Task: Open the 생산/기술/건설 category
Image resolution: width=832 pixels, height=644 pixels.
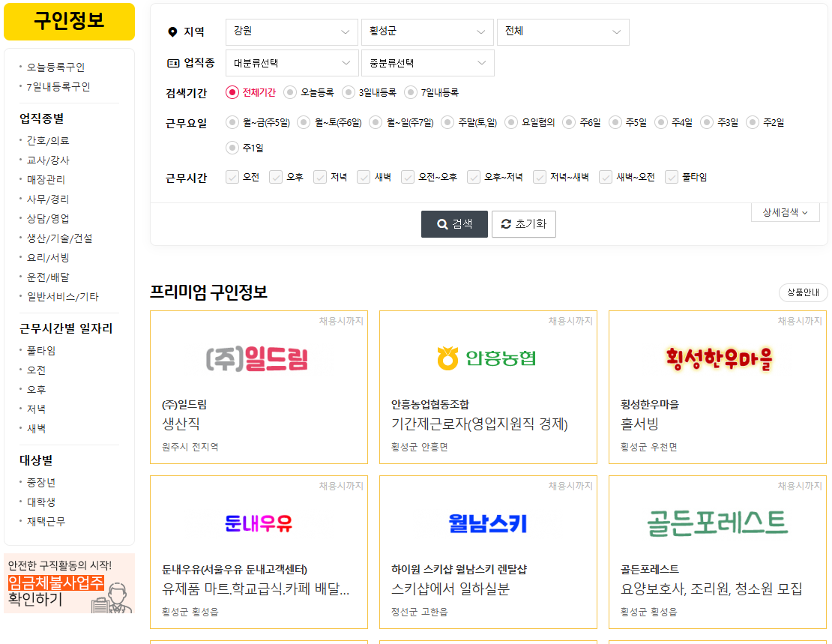Action: pyautogui.click(x=59, y=238)
